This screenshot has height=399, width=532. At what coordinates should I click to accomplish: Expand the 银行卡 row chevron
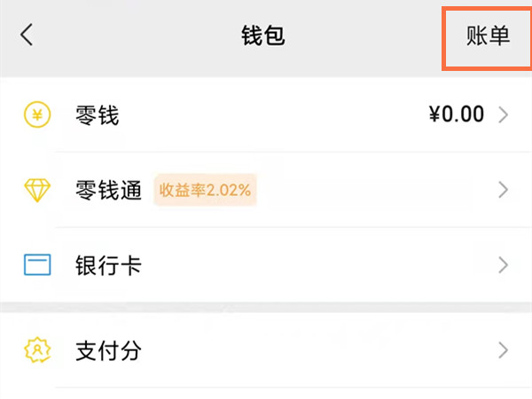click(504, 265)
